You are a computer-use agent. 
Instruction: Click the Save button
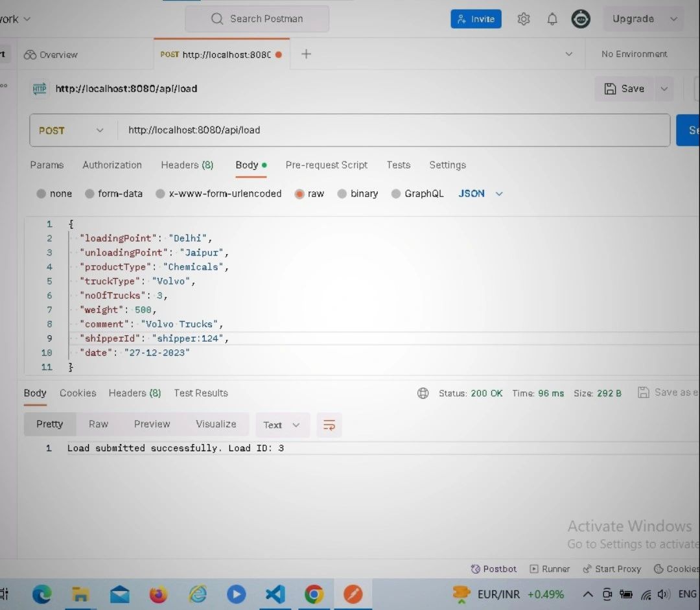[624, 89]
